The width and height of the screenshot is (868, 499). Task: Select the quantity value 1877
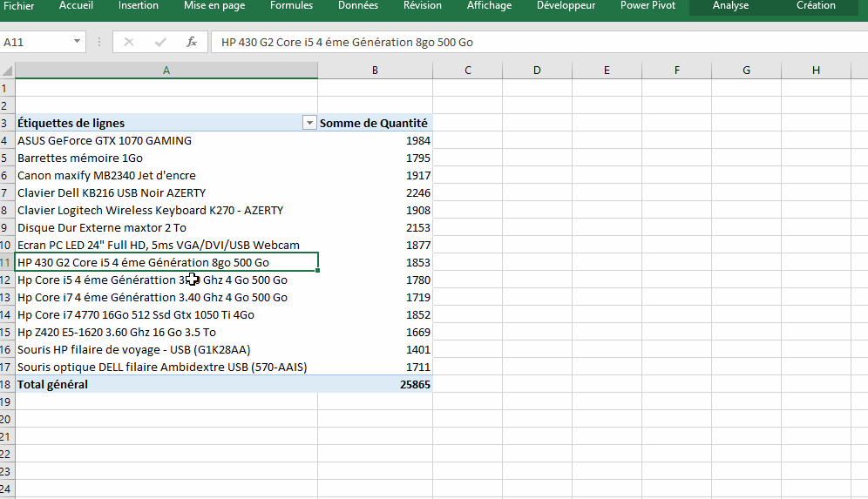tap(375, 245)
